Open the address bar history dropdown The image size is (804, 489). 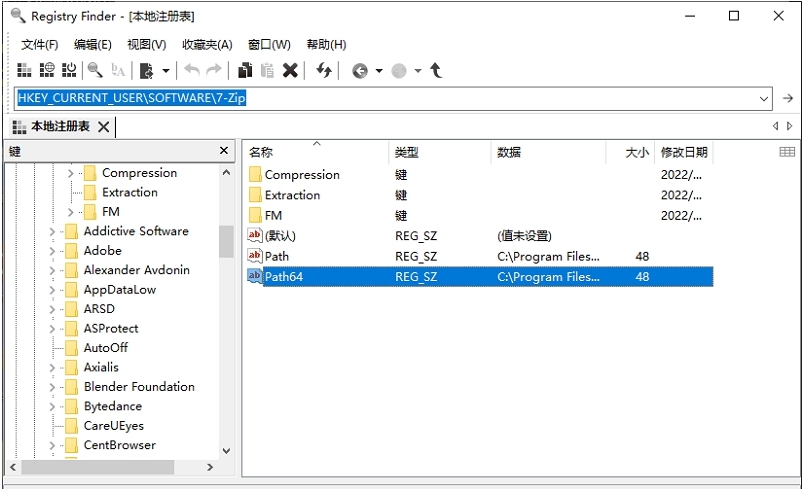(763, 98)
